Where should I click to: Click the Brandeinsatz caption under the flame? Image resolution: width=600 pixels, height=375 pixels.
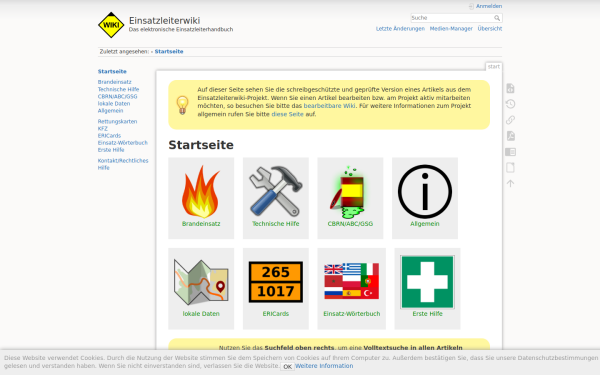[201, 224]
